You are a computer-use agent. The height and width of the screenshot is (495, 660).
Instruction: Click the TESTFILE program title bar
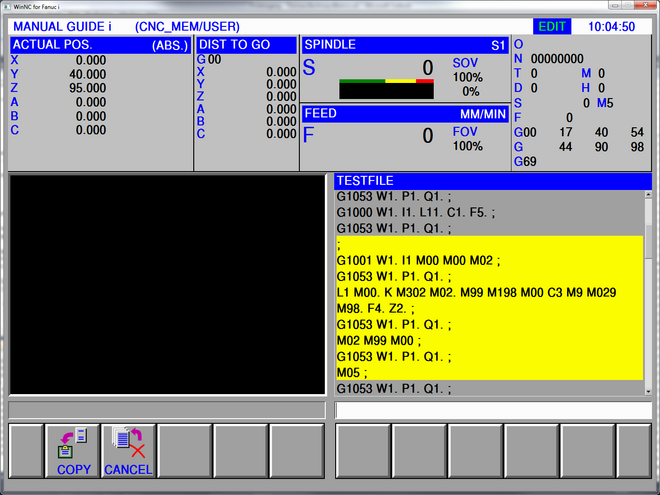[x=492, y=181]
